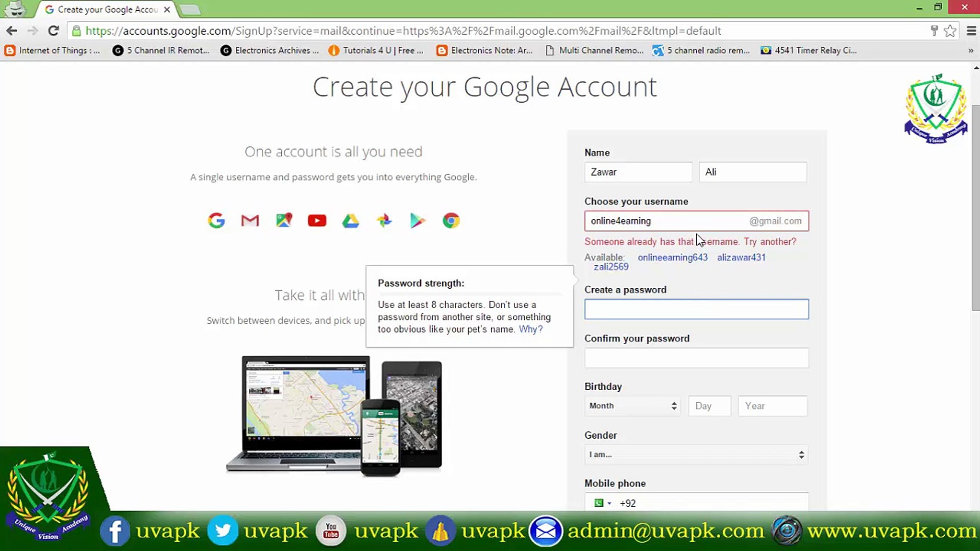Click the Gmail icon in the product row

pos(250,220)
